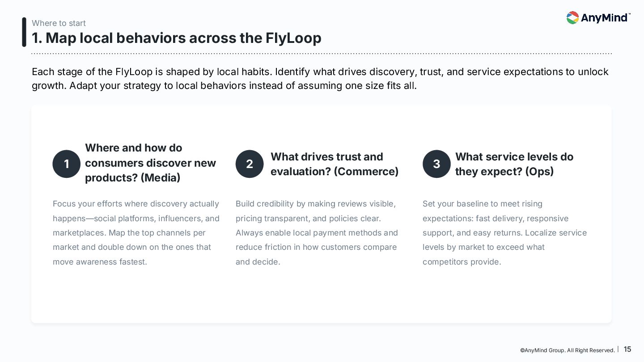Screen dimensions: 644x362
Task: Click the dotted divider line under the title
Action: pyautogui.click(x=321, y=54)
